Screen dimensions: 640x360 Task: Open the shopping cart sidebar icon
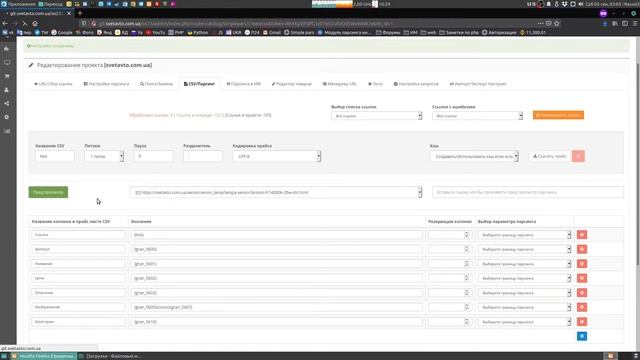7,76
